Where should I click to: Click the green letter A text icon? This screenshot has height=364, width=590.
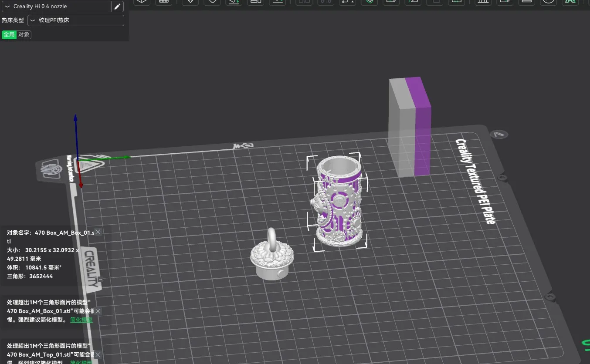(570, 2)
